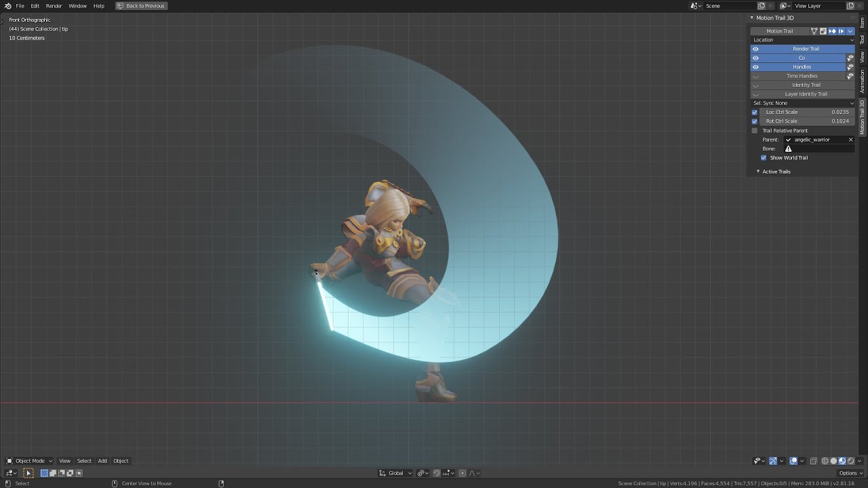Image resolution: width=868 pixels, height=488 pixels.
Task: Open the Blender logo menu
Action: point(7,5)
